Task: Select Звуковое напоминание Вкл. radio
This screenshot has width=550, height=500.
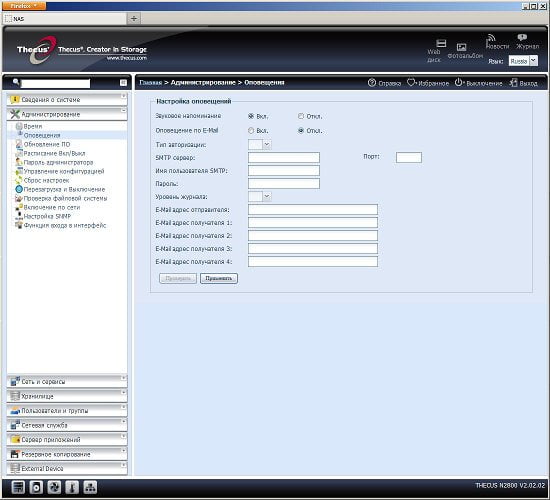Action: (x=251, y=116)
